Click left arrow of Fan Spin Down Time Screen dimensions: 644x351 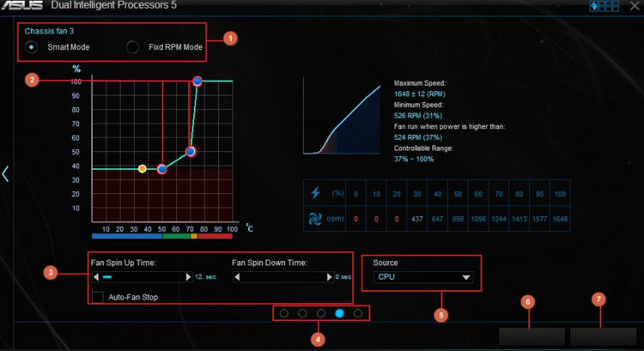click(237, 277)
